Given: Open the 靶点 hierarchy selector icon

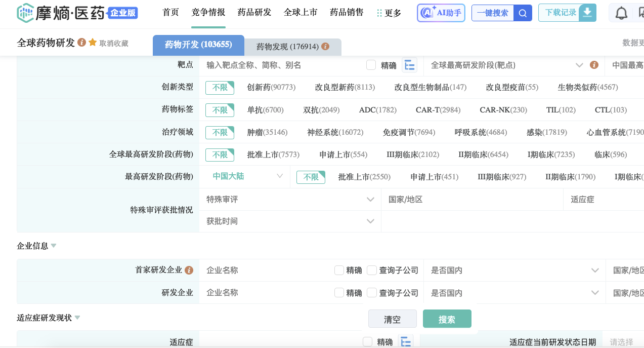Looking at the screenshot, I should click(x=409, y=65).
